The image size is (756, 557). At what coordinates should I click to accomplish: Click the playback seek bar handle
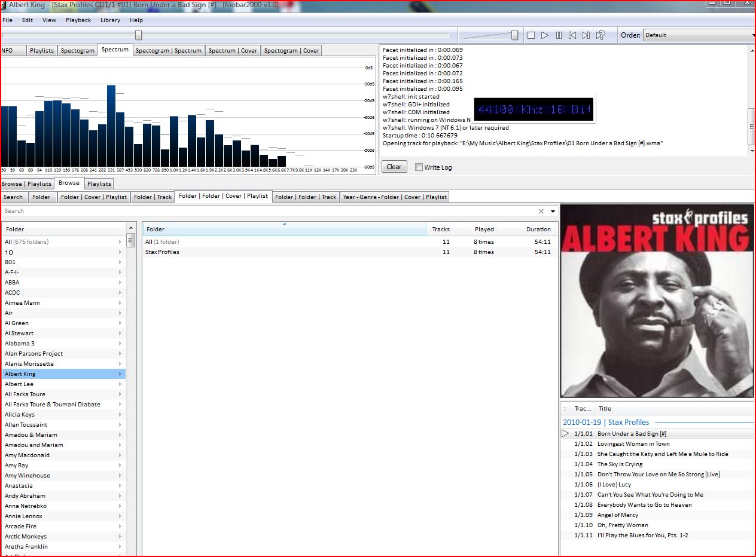click(x=139, y=35)
